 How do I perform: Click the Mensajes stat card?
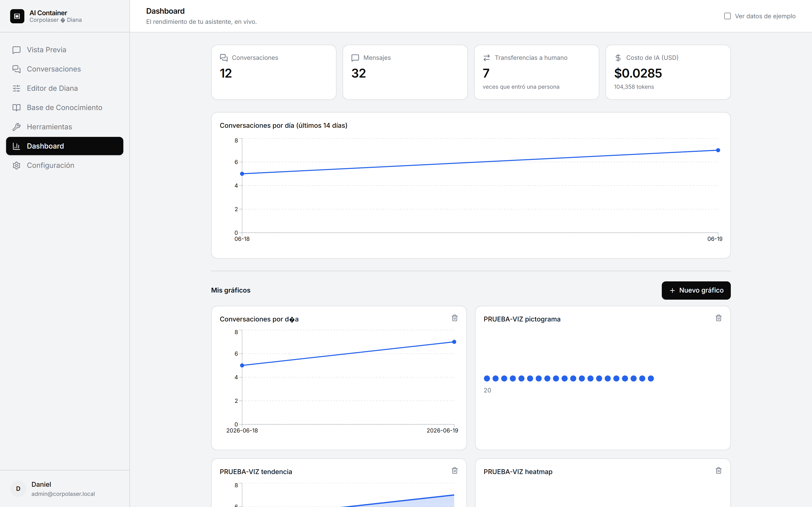point(405,72)
